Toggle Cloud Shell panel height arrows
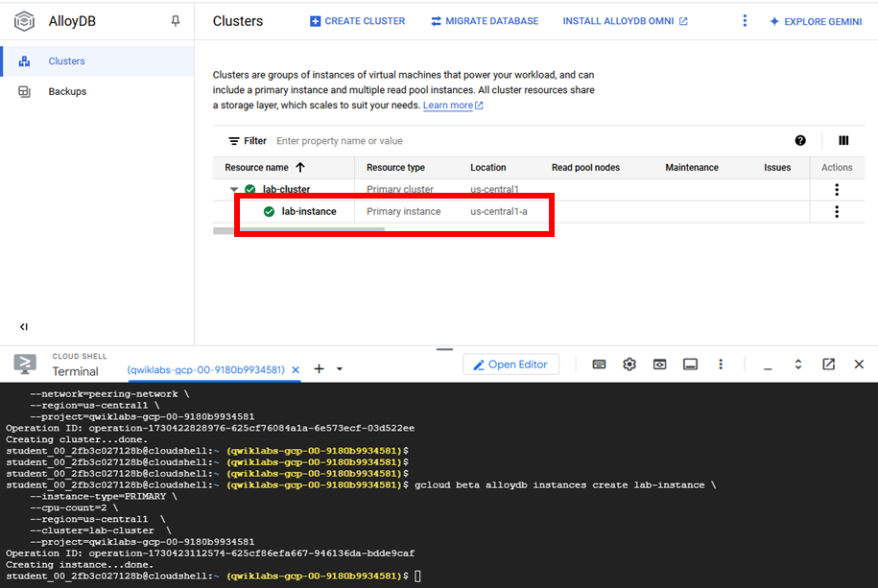 (x=798, y=364)
